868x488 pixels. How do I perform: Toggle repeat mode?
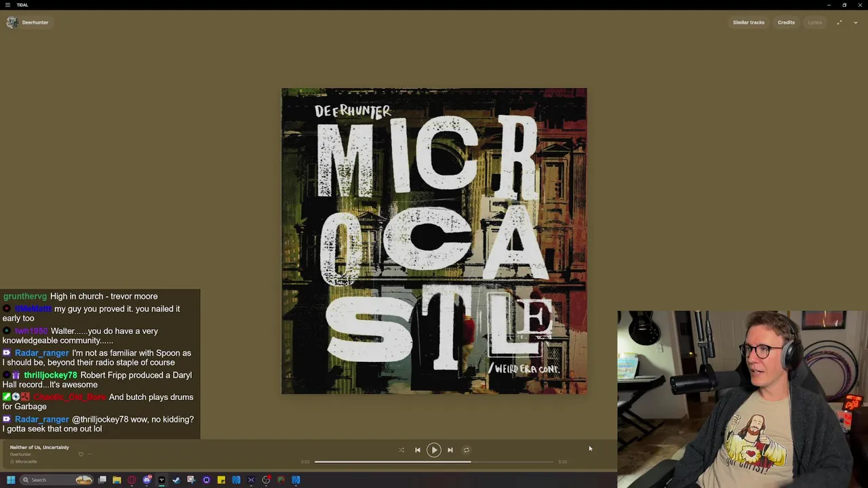(x=467, y=450)
